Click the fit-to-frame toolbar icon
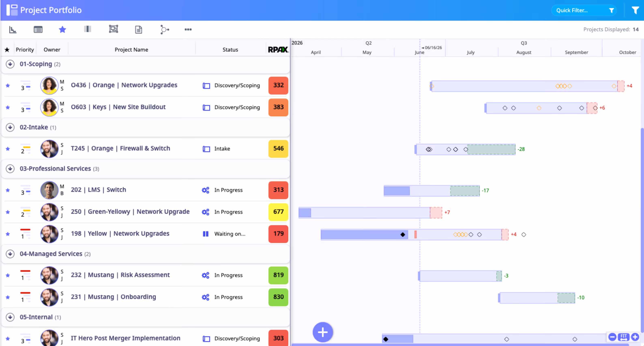Image resolution: width=644 pixels, height=346 pixels. [x=114, y=29]
